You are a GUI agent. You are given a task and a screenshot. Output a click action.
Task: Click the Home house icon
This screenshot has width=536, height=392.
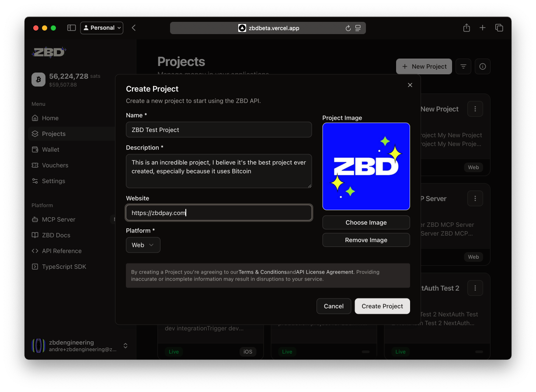35,118
